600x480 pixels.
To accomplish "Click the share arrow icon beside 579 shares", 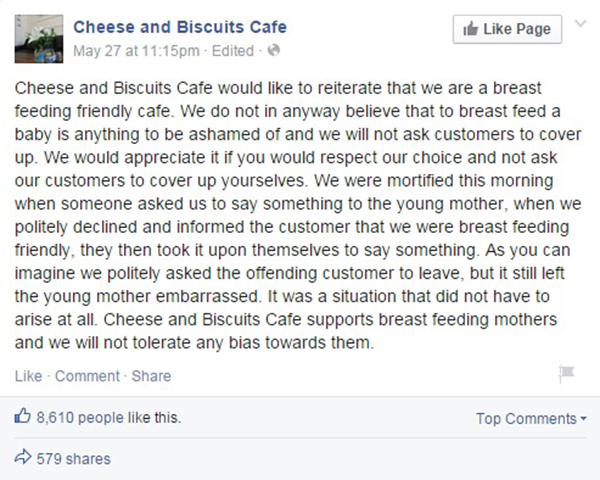I will pos(24,459).
